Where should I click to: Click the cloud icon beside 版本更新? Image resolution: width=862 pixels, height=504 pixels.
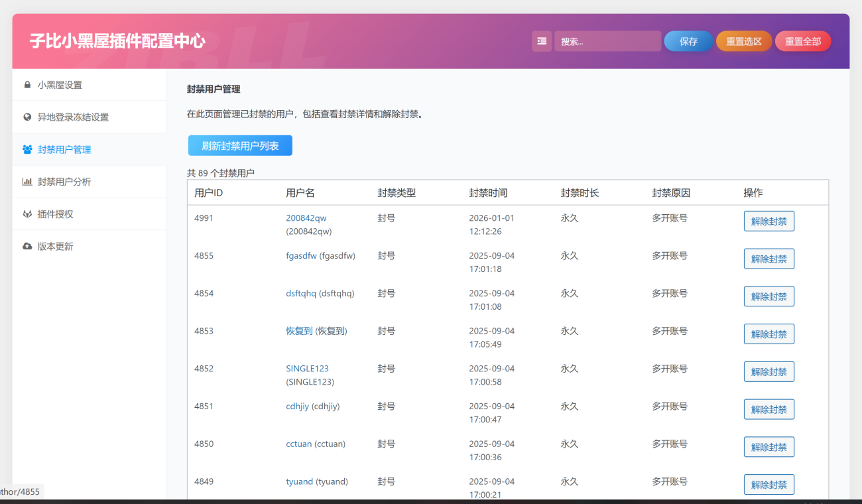[x=27, y=247]
